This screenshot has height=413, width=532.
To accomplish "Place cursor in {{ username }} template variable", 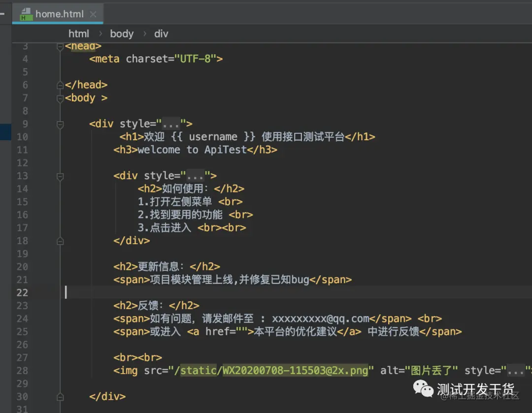I will [213, 137].
